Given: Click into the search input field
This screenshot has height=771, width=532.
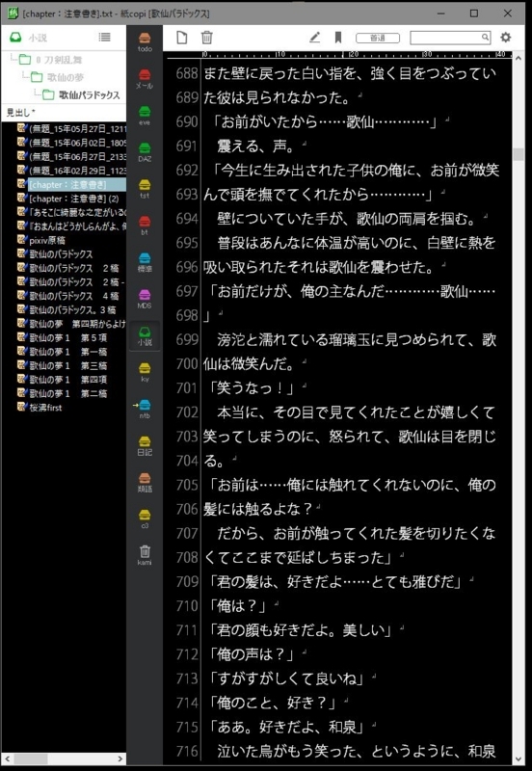Looking at the screenshot, I should click(x=445, y=38).
